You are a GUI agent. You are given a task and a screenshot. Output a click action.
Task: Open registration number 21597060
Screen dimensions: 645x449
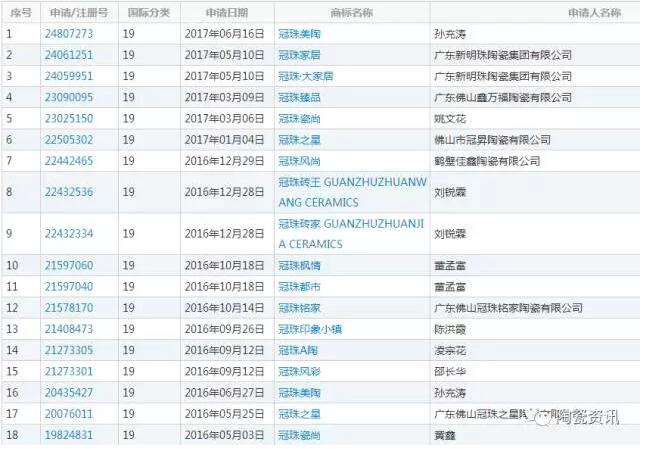tap(69, 266)
